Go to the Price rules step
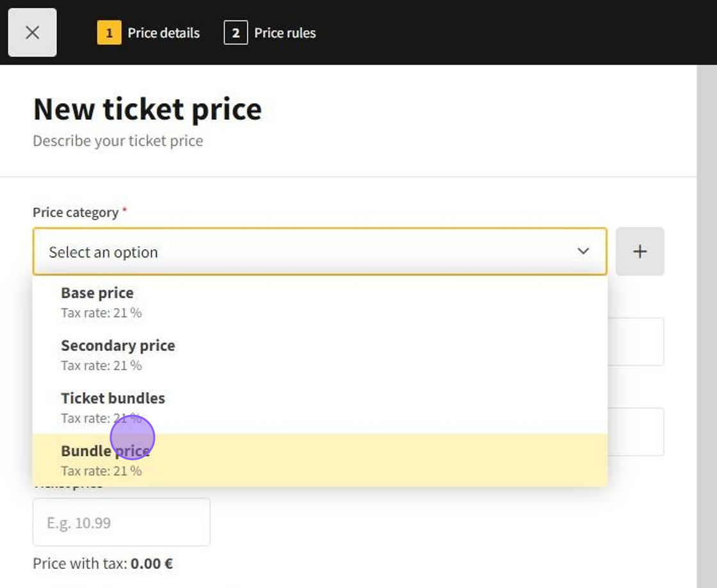The image size is (717, 588). click(x=285, y=33)
